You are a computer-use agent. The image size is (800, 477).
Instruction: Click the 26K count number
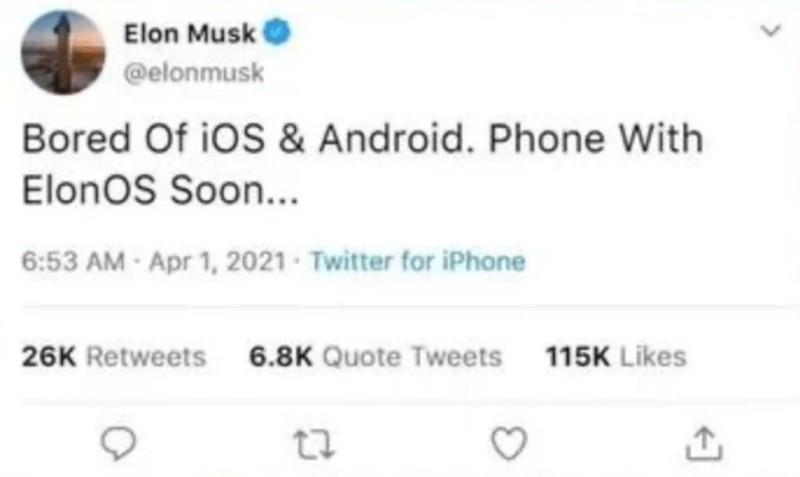[49, 356]
